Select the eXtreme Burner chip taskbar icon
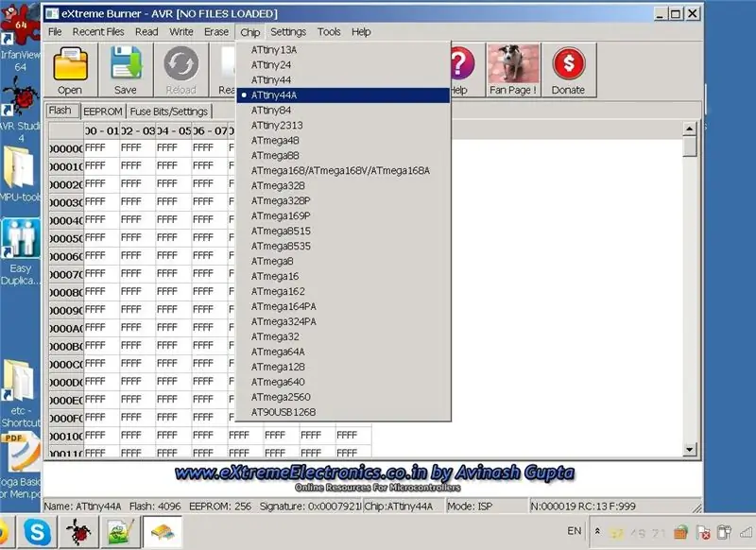756x550 pixels. coord(163,532)
